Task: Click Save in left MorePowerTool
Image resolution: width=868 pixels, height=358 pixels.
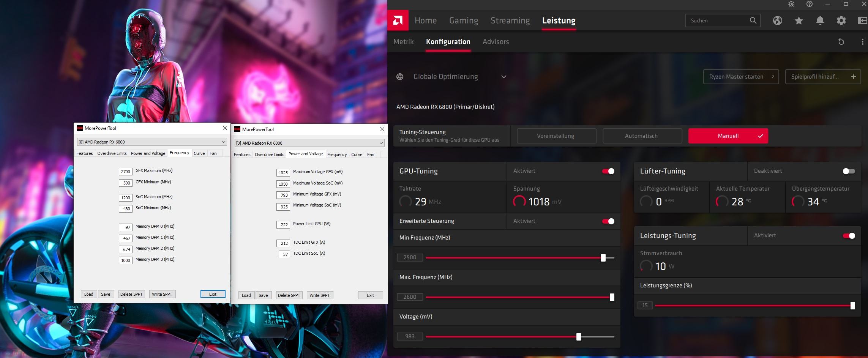Action: tap(106, 294)
